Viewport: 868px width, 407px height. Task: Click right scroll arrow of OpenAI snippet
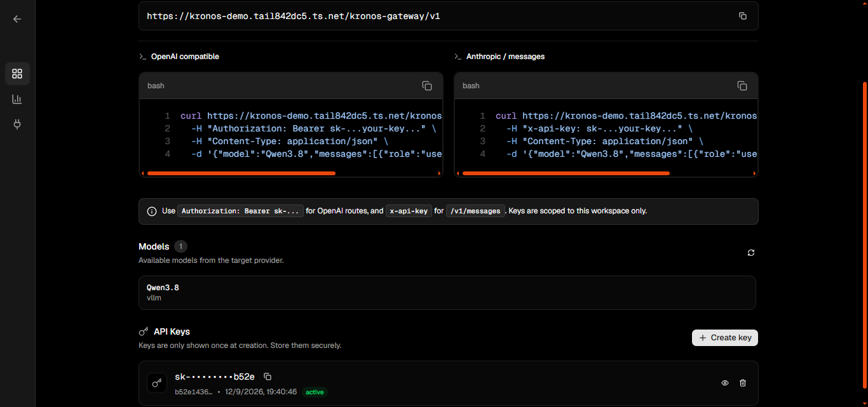[439, 173]
